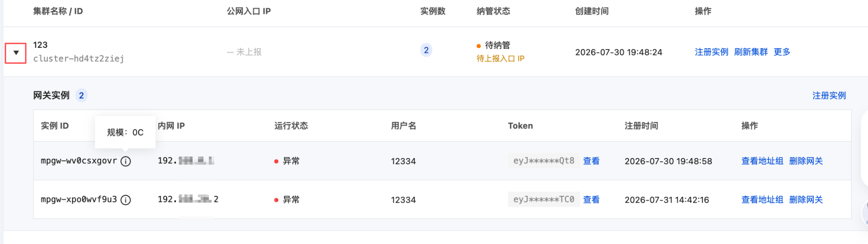Image resolution: width=868 pixels, height=244 pixels.
Task: Click info icon beside mpgw-wv0csxgovr
Action: tap(126, 161)
